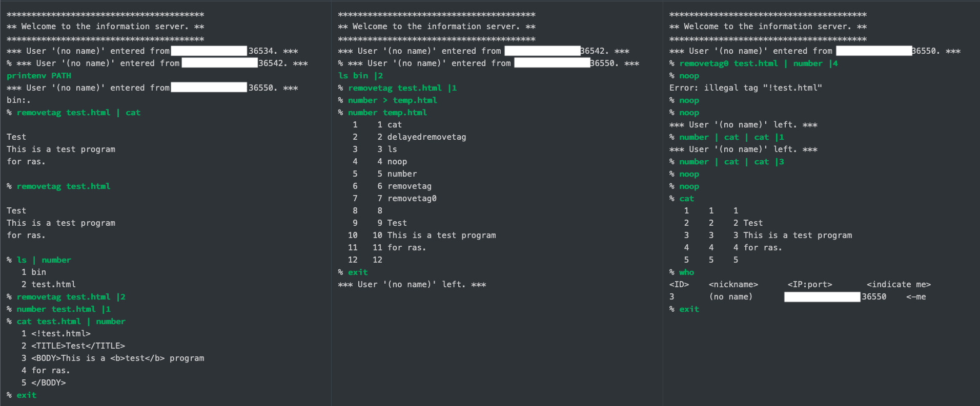Click 'exit' command in middle terminal
Viewport: 980px width, 406px height.
358,272
